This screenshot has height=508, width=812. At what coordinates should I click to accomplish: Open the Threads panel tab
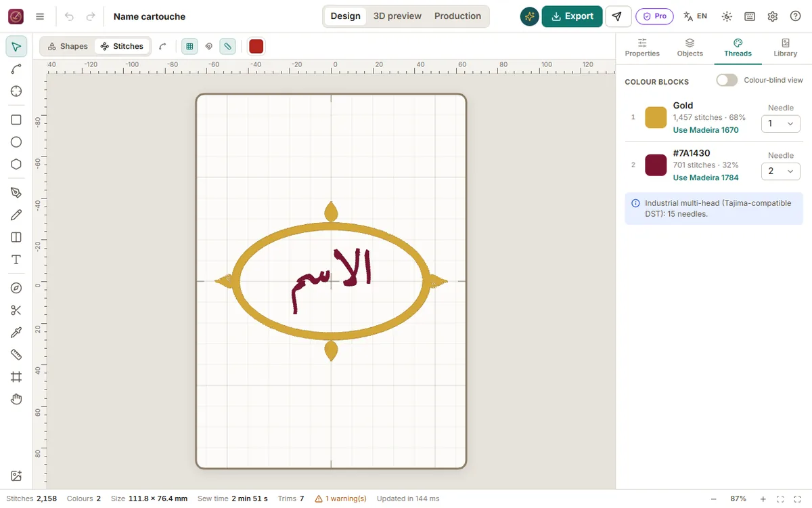(738, 47)
